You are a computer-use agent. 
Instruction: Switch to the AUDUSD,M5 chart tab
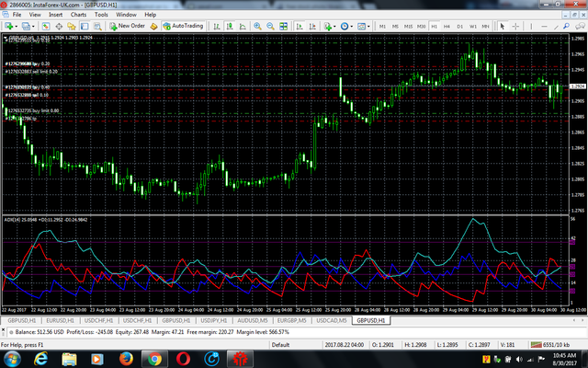point(253,320)
